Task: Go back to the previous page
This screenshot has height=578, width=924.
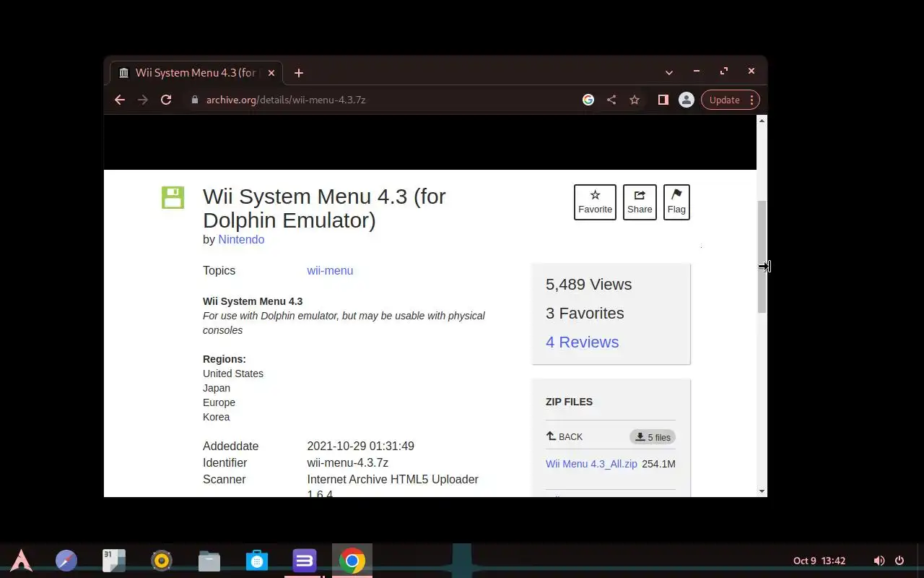Action: pos(120,100)
